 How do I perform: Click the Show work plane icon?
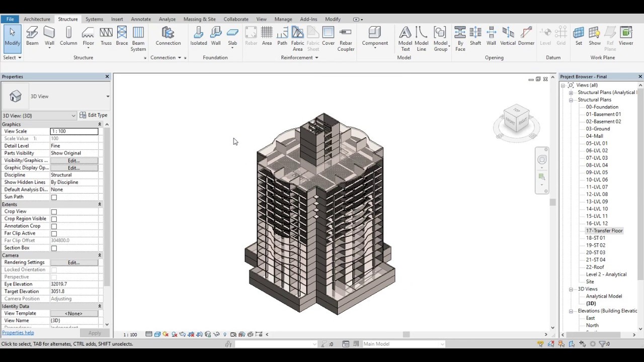coord(595,37)
